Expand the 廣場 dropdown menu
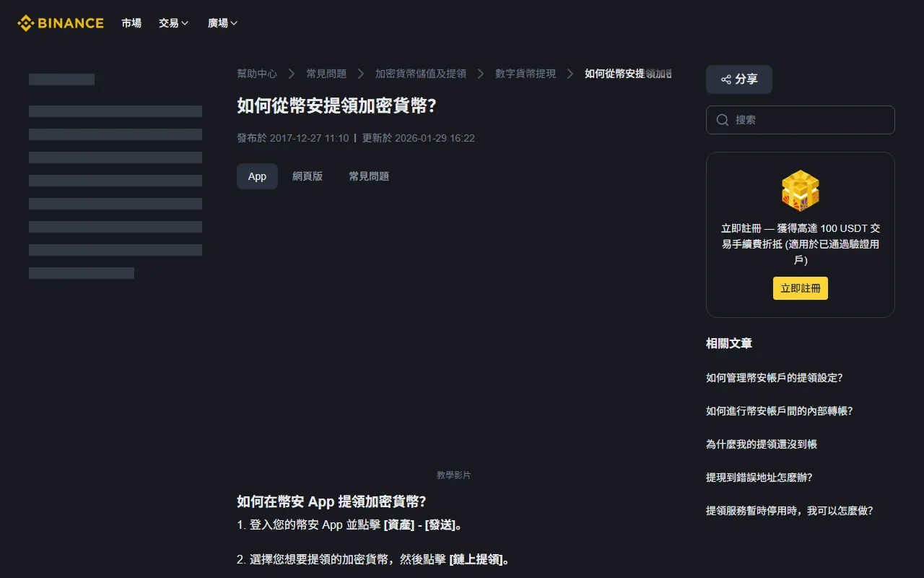Viewport: 924px width, 578px height. click(223, 23)
